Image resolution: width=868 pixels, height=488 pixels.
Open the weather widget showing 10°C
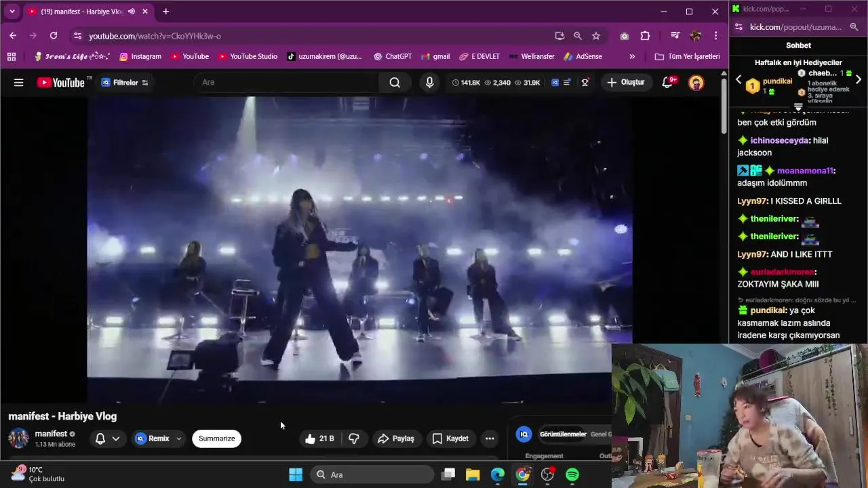38,474
